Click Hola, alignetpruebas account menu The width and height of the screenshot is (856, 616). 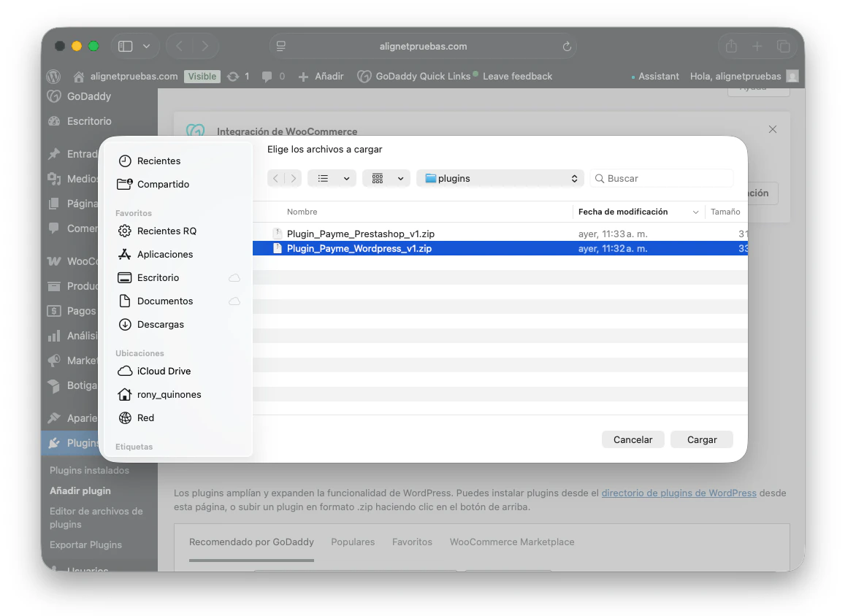click(x=735, y=77)
